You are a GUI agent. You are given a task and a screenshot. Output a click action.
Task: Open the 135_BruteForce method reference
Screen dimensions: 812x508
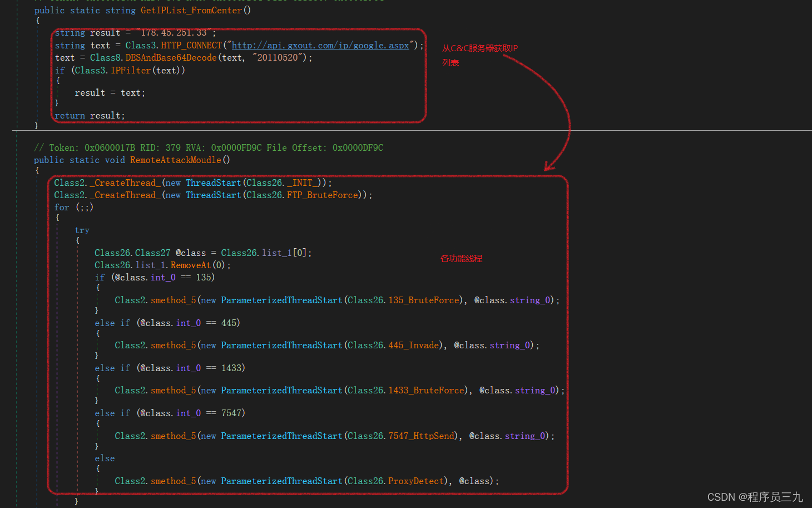coord(424,300)
